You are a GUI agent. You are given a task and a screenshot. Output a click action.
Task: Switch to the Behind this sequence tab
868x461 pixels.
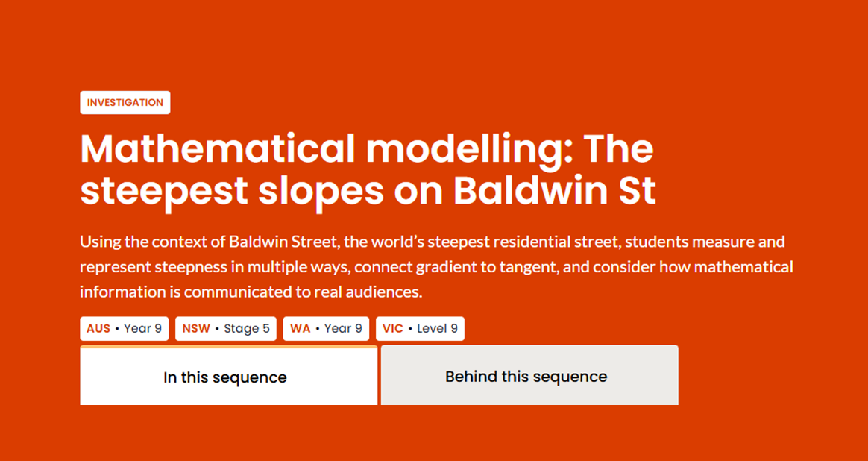click(x=529, y=376)
